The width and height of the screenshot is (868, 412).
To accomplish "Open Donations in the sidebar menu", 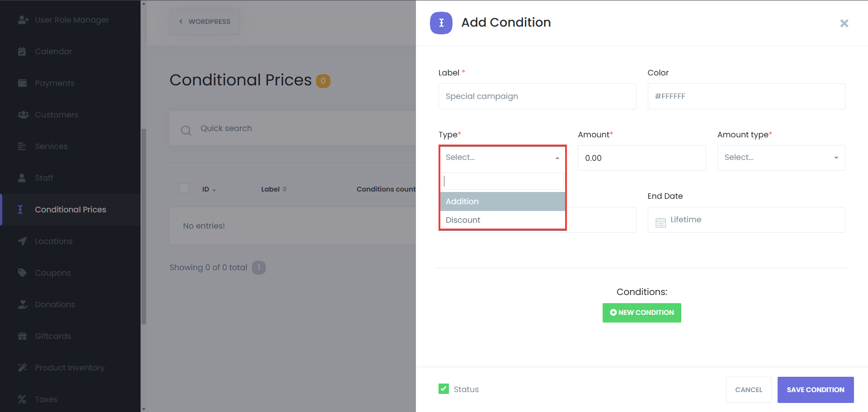I will [55, 304].
